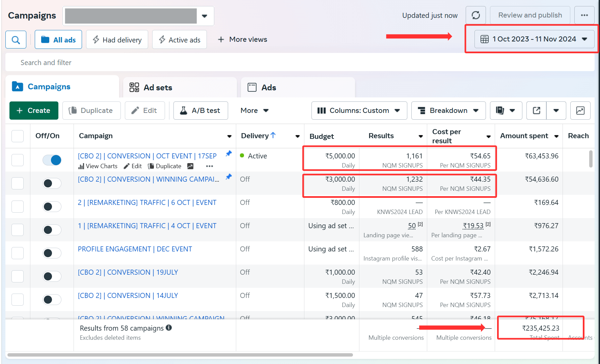The height and width of the screenshot is (364, 600).
Task: Click the search magnifier icon
Action: [16, 40]
